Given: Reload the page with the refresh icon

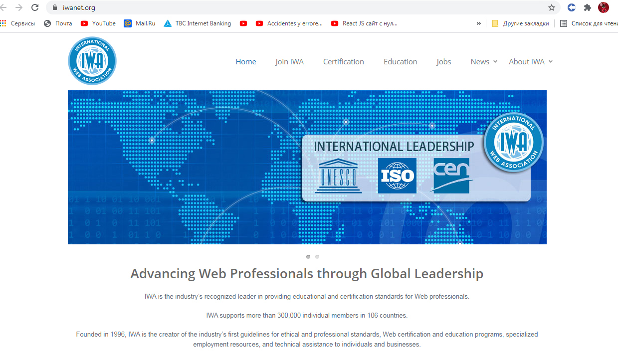Looking at the screenshot, I should pos(35,7).
